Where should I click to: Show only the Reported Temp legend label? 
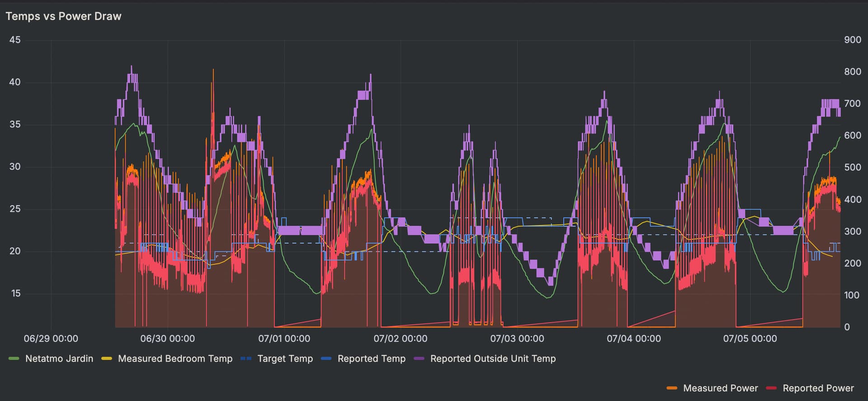(371, 358)
